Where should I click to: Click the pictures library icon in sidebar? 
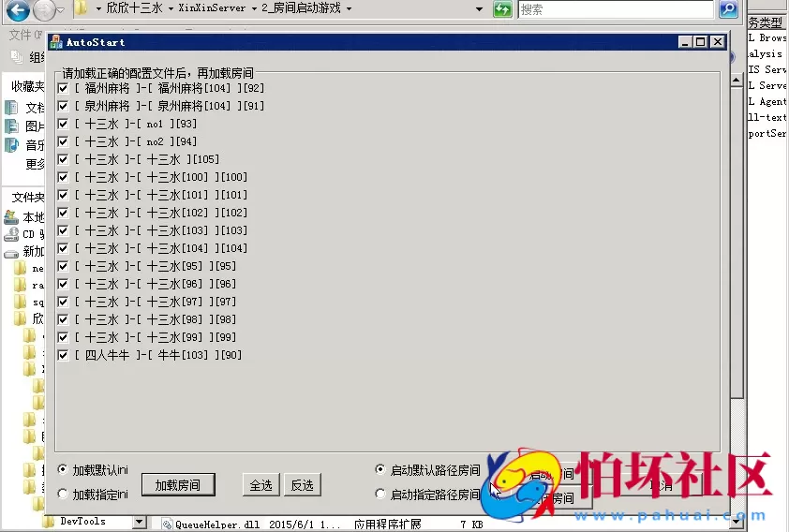coord(11,126)
